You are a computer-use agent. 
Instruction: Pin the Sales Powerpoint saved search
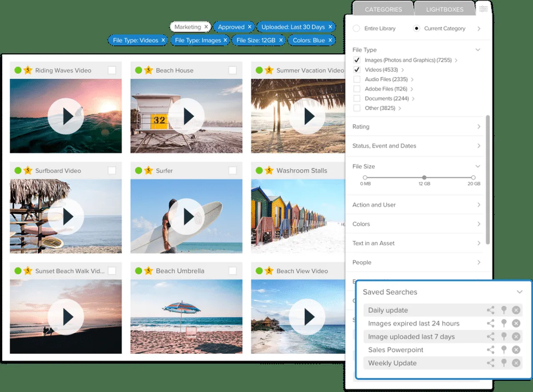point(504,350)
